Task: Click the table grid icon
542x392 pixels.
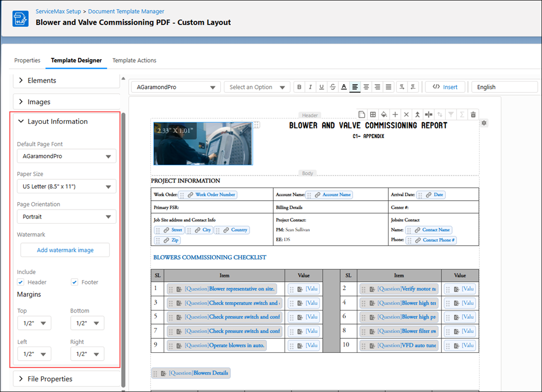Action: point(373,114)
